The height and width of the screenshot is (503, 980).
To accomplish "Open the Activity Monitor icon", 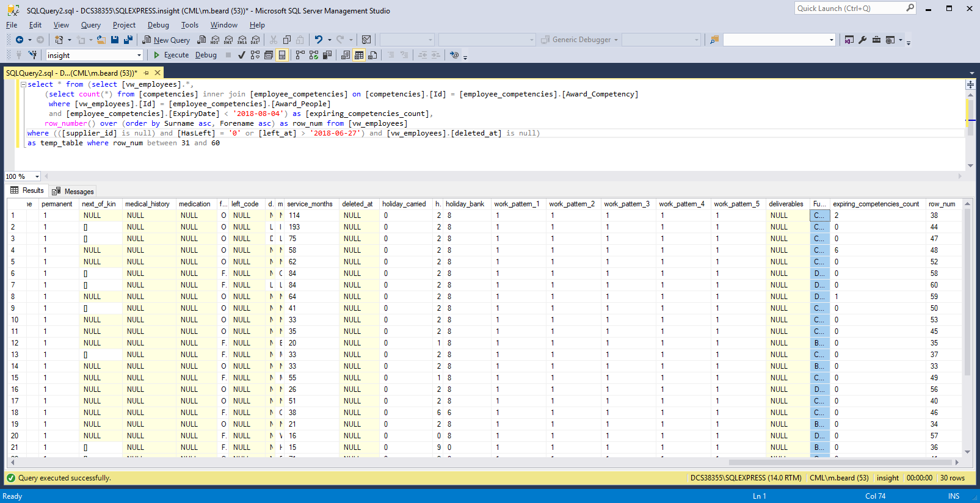I will point(366,40).
